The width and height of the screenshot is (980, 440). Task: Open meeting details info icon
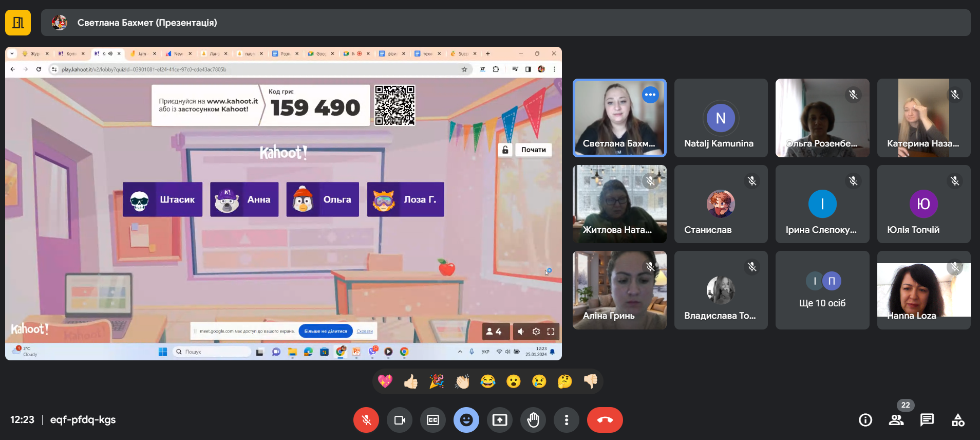tap(865, 420)
